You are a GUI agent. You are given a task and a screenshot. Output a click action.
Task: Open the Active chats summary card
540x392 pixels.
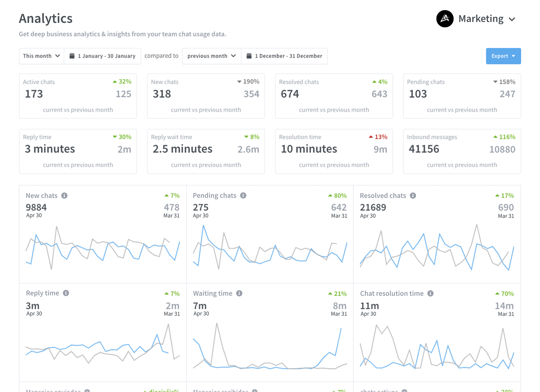click(78, 96)
